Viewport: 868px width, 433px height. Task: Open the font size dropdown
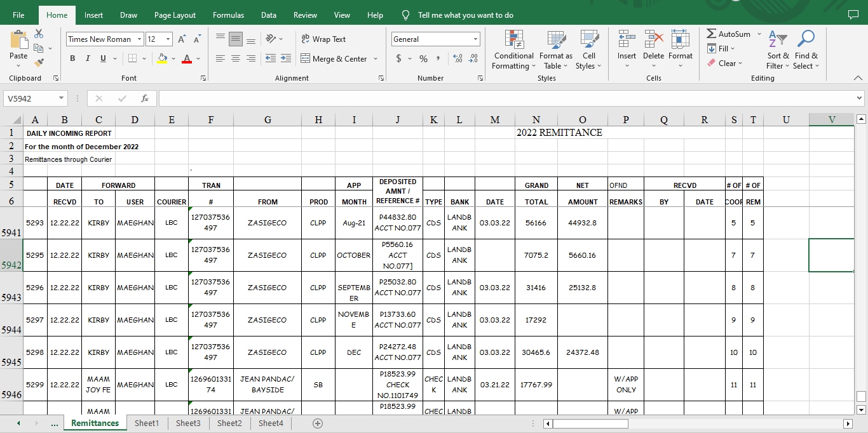[x=167, y=39]
